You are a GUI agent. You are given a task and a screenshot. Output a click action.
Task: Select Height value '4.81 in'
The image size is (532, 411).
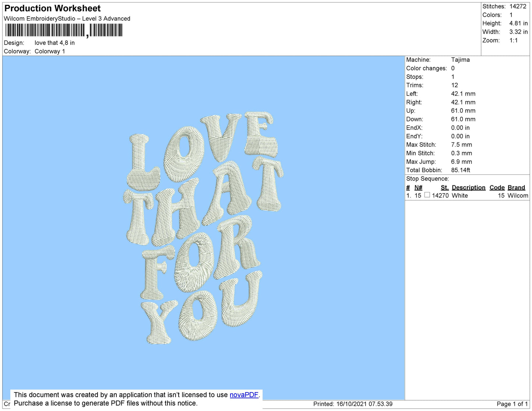tap(518, 23)
